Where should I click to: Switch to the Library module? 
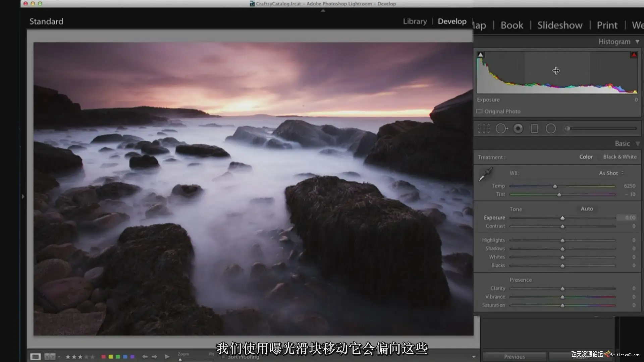point(415,21)
